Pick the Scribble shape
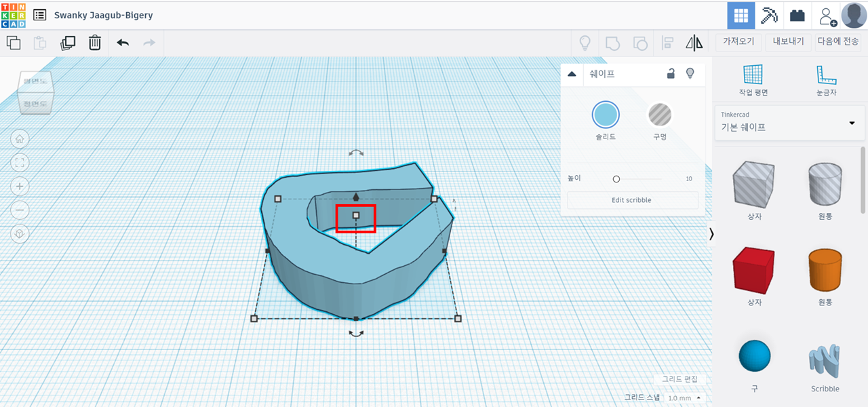This screenshot has width=868, height=407. (825, 360)
